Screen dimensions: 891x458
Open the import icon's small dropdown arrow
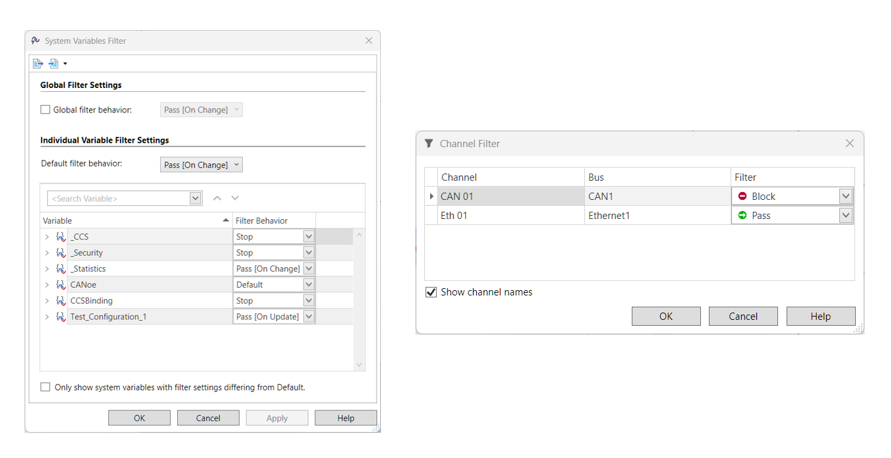click(x=65, y=64)
